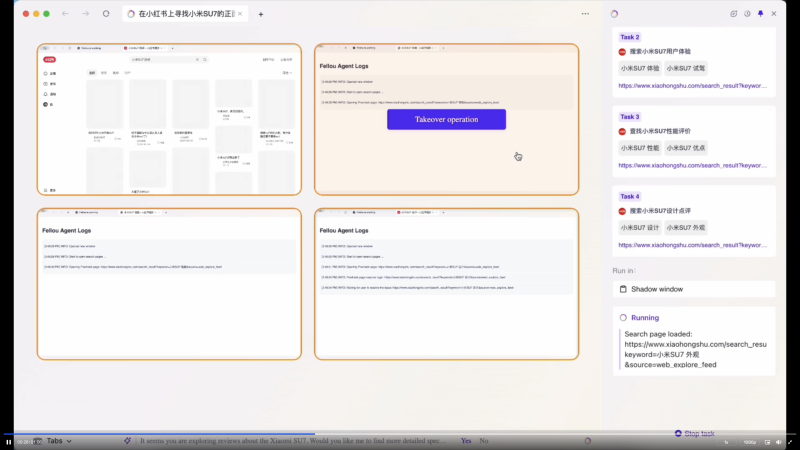Go back with the browser back arrow
Screen dimensions: 800x450
[x=65, y=14]
